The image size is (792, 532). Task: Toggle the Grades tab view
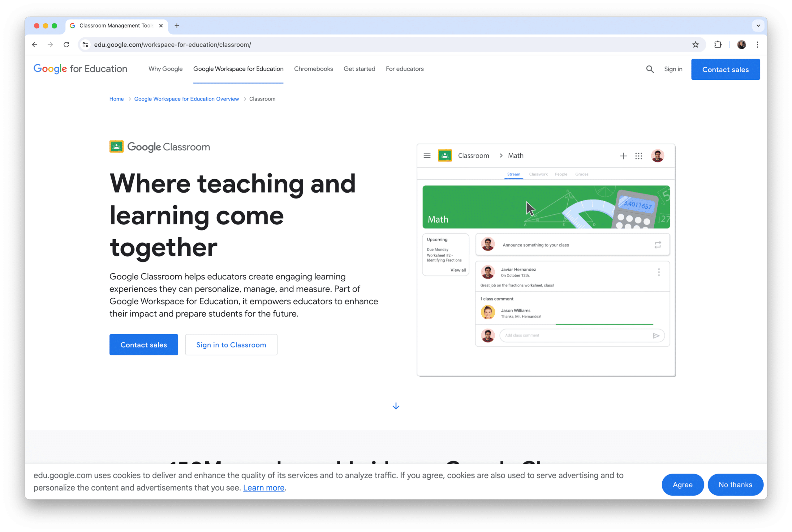click(x=582, y=174)
